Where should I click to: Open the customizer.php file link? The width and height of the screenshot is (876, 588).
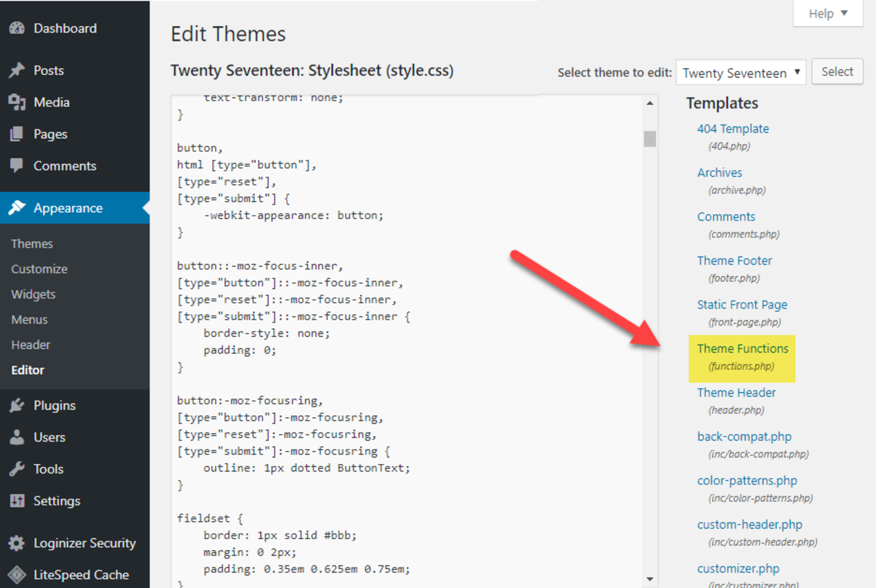(738, 569)
